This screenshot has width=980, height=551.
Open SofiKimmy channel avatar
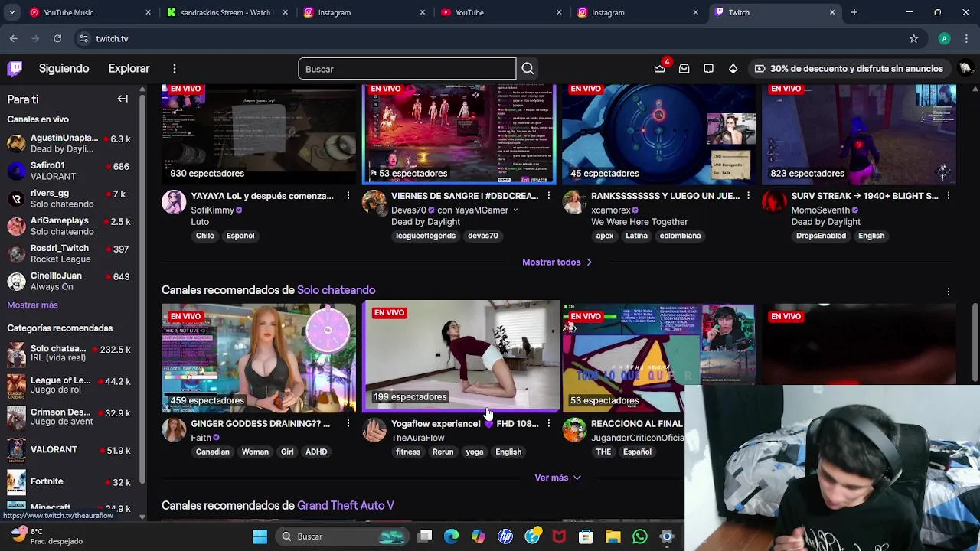[174, 202]
